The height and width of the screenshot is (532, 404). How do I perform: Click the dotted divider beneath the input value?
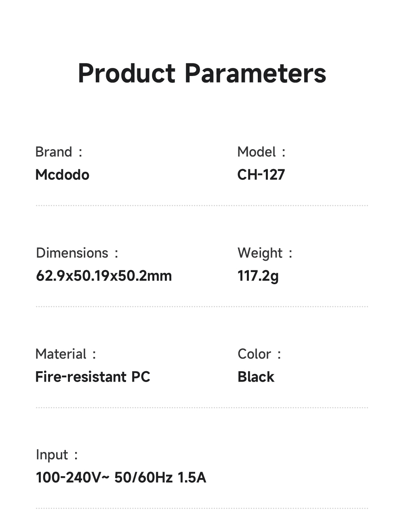click(202, 508)
